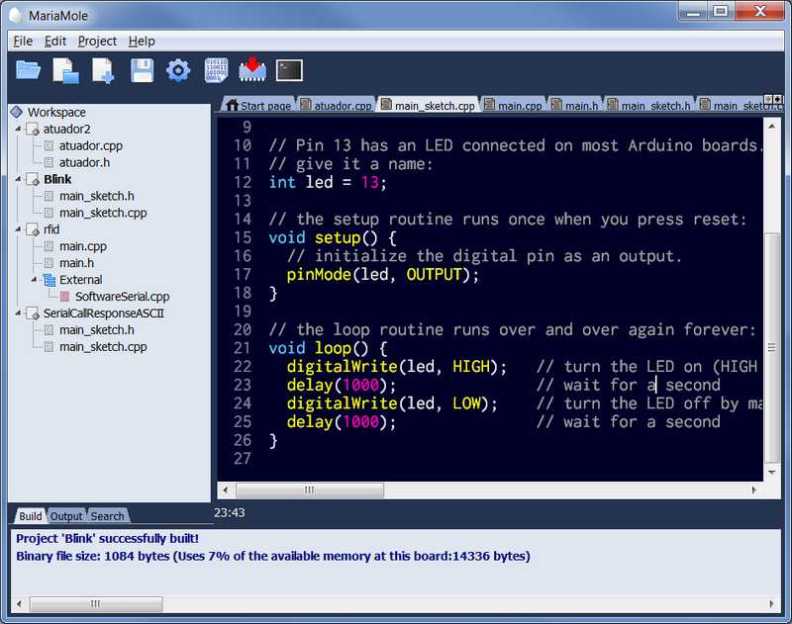Open the serial terminal icon
Screen dimensions: 792x624
(x=289, y=70)
